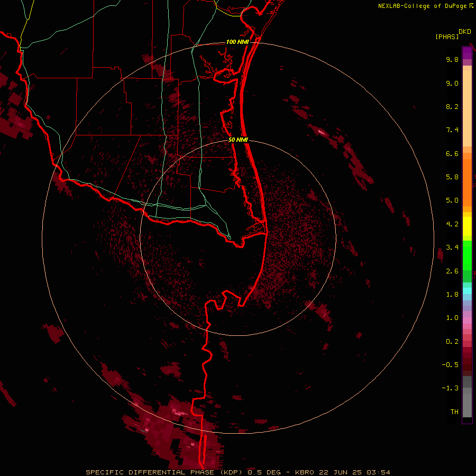Pick the purple segment atop color bar
The image size is (476, 476).
click(x=467, y=53)
